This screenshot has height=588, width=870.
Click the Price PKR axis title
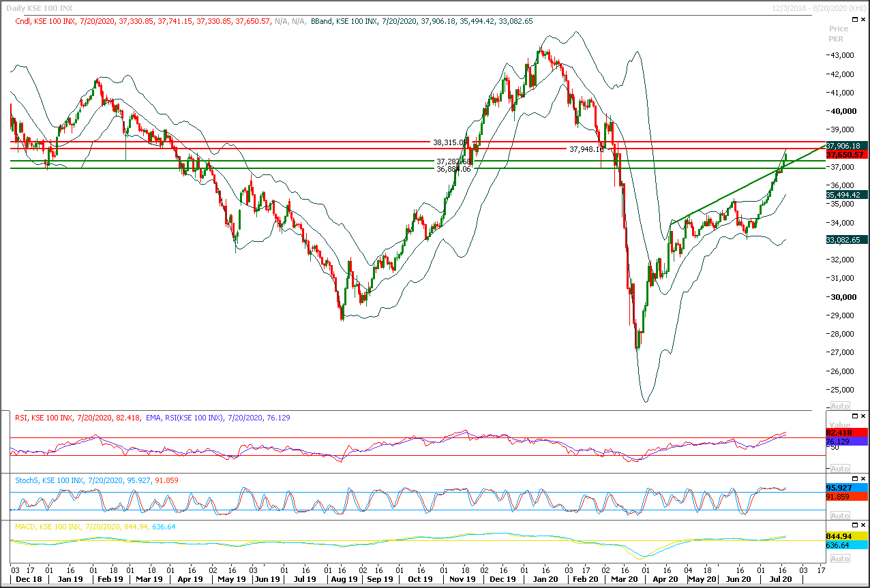coord(839,33)
